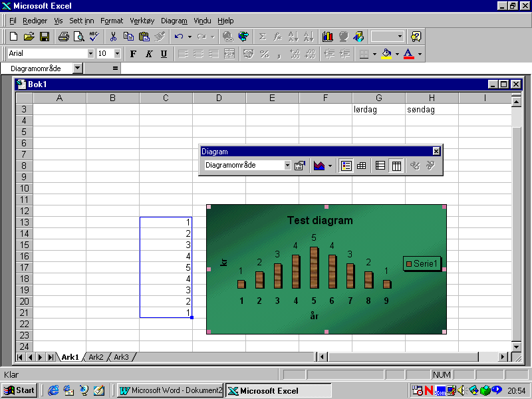Show the data table in chart
The height and width of the screenshot is (399, 532).
pyautogui.click(x=362, y=166)
